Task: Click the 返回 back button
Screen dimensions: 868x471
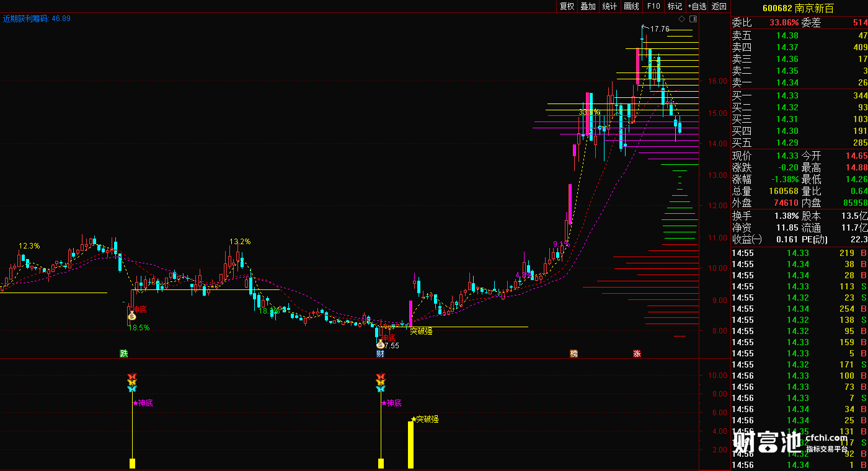Action: coord(719,6)
